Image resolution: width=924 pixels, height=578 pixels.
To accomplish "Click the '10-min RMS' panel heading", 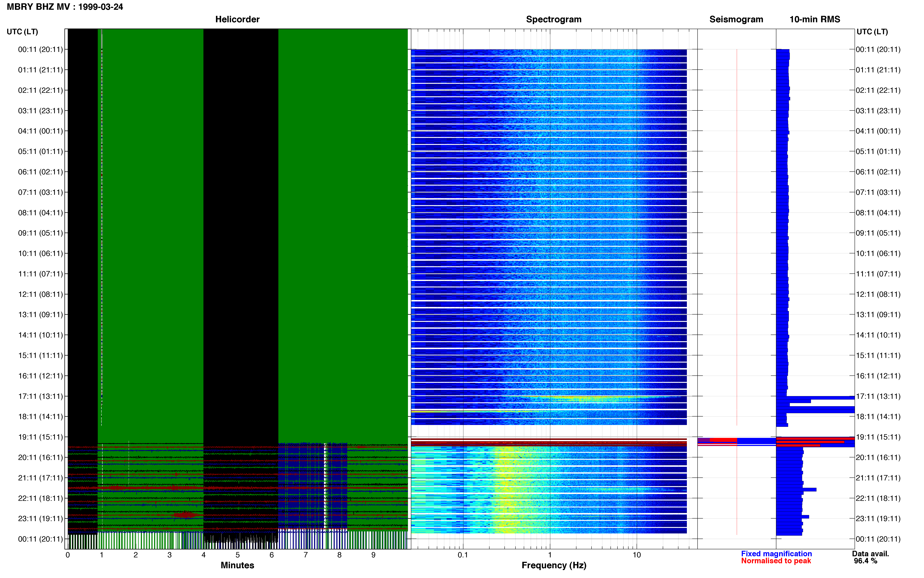I will click(x=815, y=19).
